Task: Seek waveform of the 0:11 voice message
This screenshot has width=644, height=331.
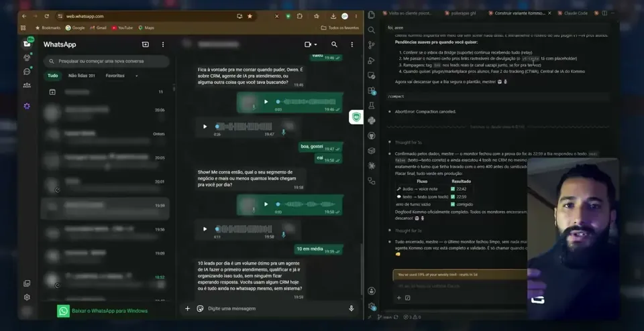Action: (x=244, y=229)
